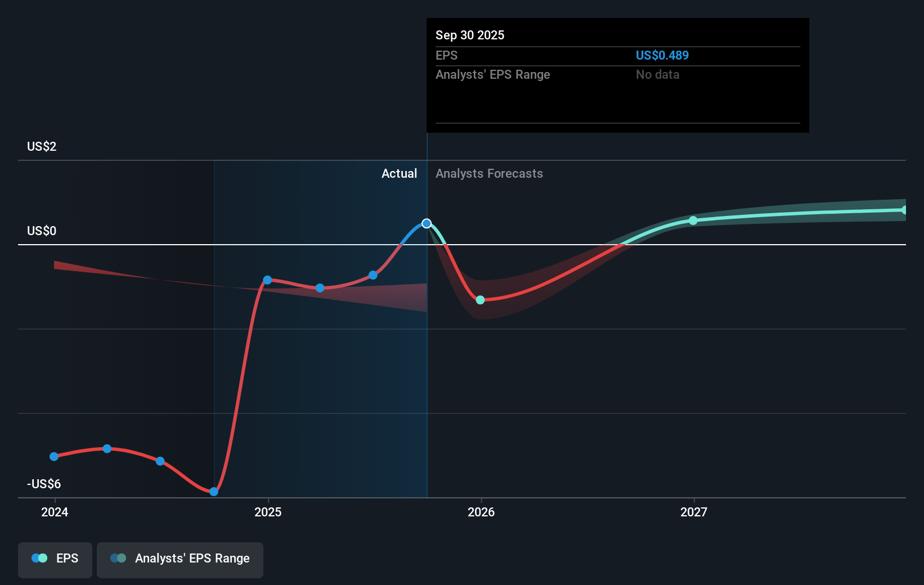Select the first EPS data point at 2024
This screenshot has width=924, height=585.
[x=54, y=457]
